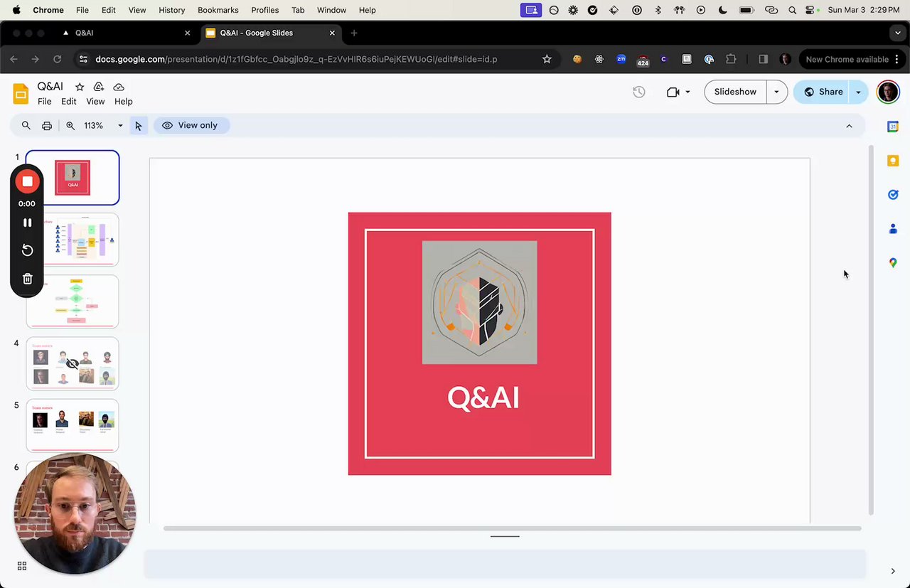Open the Chrome Bookmarks menu in the menu bar
The image size is (910, 588).
[x=218, y=10]
